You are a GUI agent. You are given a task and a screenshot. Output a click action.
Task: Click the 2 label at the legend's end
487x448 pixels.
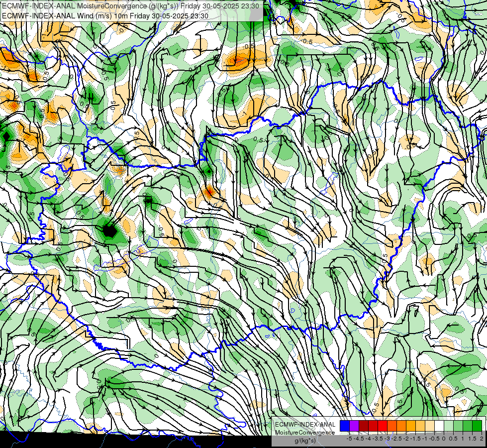tap(482, 439)
